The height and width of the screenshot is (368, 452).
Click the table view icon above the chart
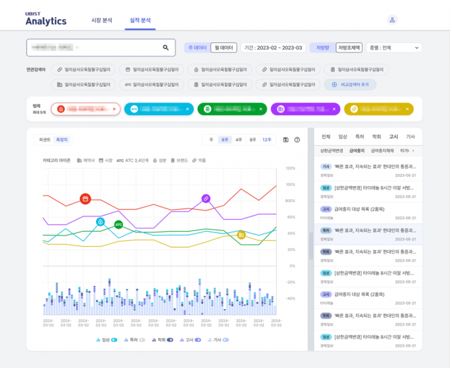tap(286, 140)
